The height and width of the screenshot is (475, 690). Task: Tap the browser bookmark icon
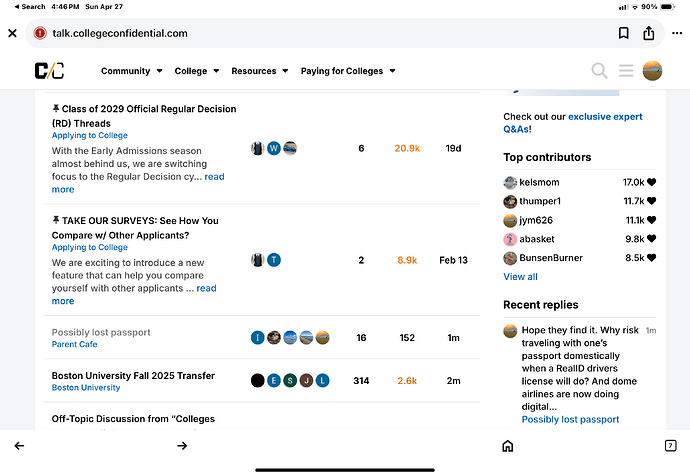624,33
